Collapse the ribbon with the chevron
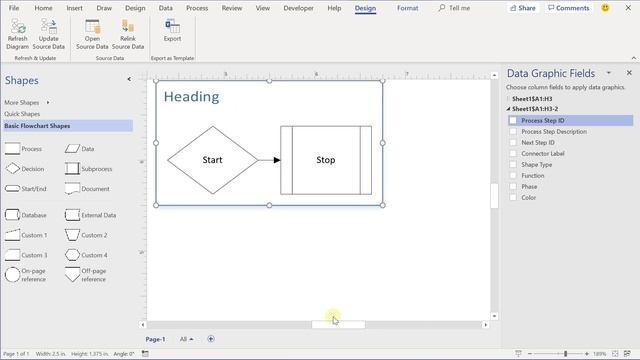 [x=633, y=58]
